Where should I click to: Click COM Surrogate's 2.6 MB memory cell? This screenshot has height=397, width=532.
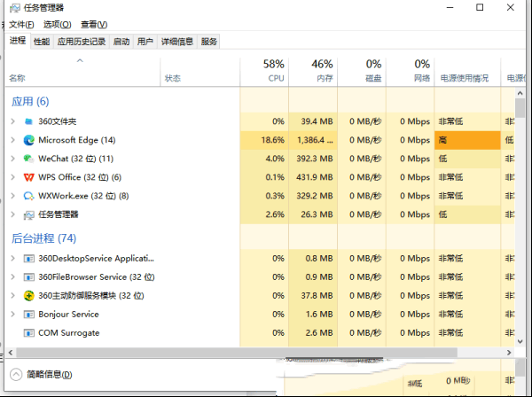(313, 333)
